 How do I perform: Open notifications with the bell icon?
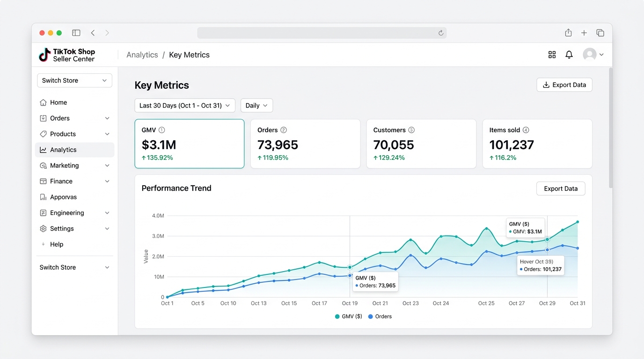click(569, 55)
